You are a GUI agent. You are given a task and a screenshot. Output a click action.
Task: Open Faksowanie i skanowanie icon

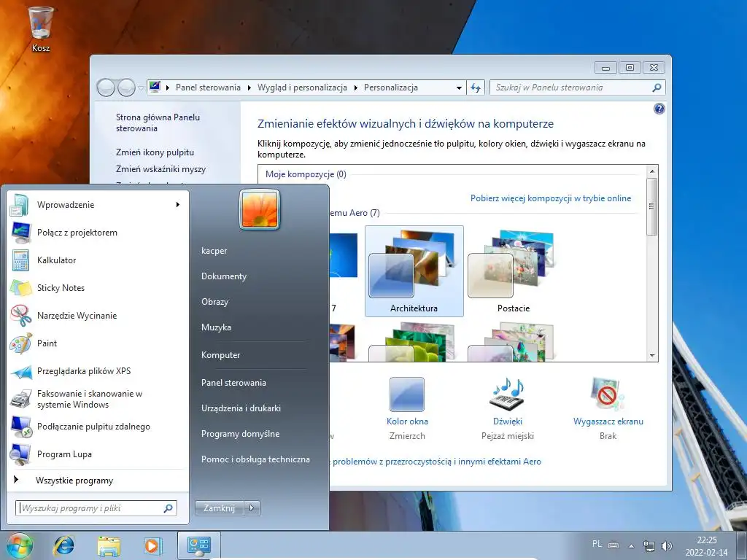coord(20,399)
